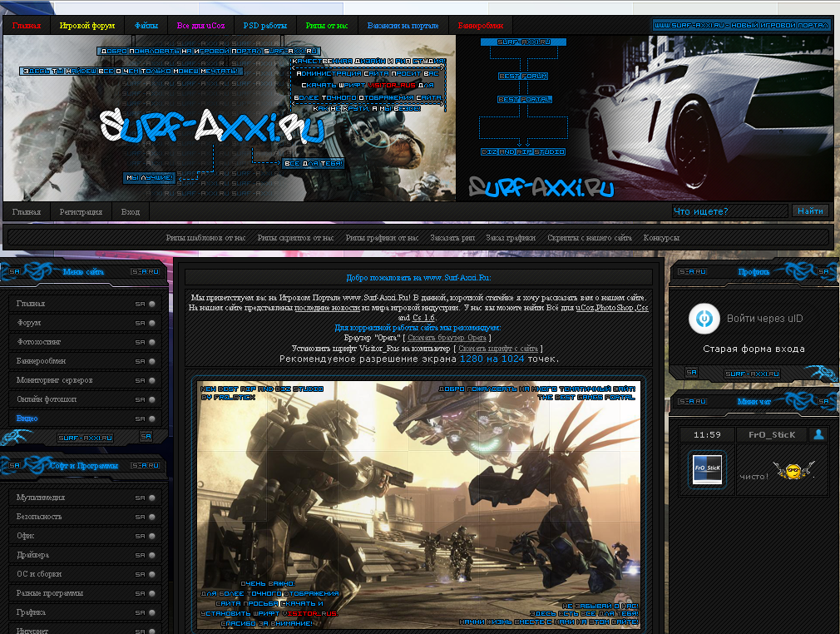Viewport: 840px width, 634px height.
Task: Click Скачать шрифт с сайта link
Action: coord(498,349)
